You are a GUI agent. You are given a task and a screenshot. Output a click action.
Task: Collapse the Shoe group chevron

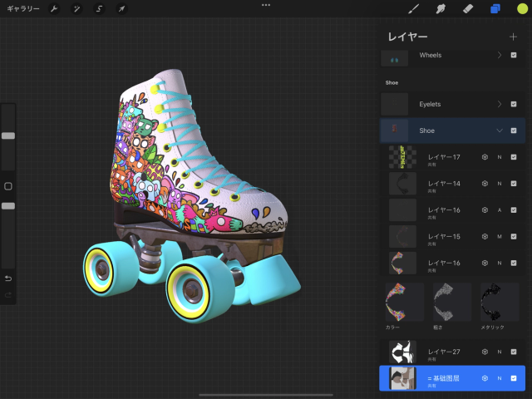(499, 131)
